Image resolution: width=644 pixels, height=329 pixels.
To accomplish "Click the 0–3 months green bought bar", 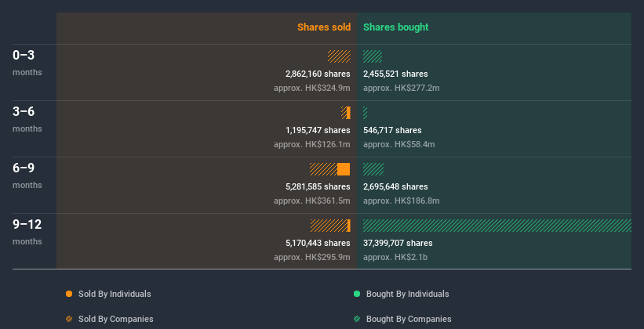I will click(373, 56).
